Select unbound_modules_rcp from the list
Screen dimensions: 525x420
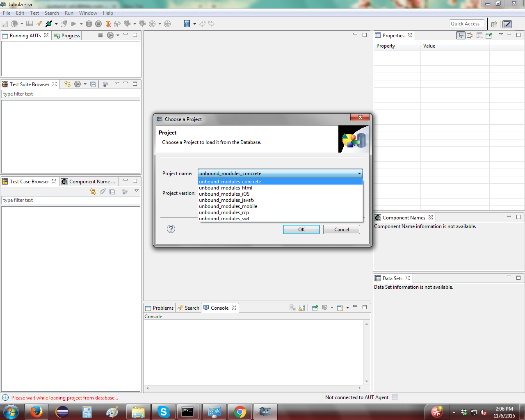(280, 212)
